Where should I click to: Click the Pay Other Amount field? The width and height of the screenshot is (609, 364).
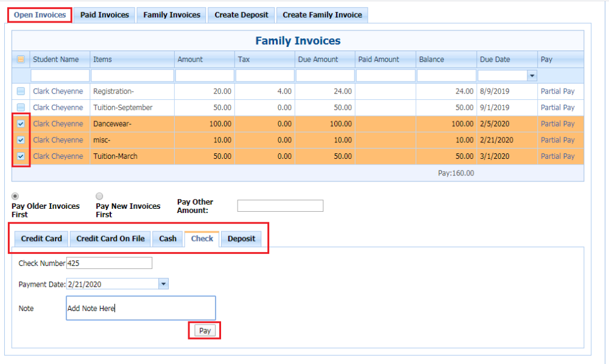280,205
